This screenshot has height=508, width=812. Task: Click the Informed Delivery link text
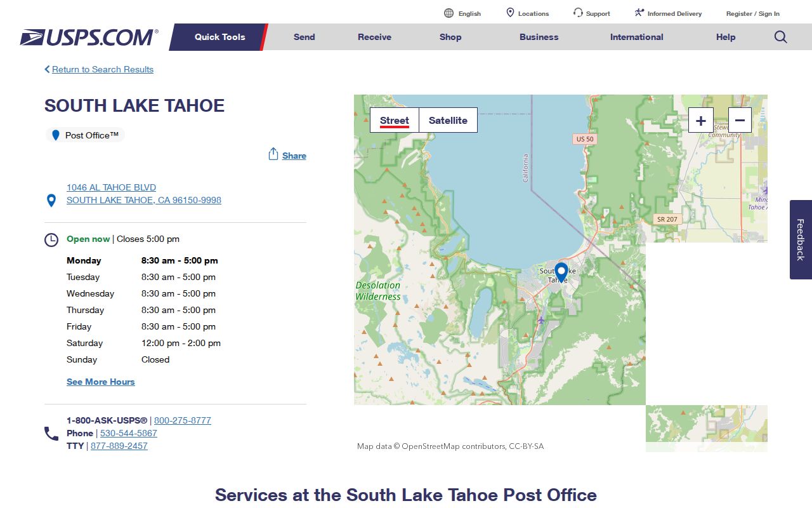click(x=674, y=13)
